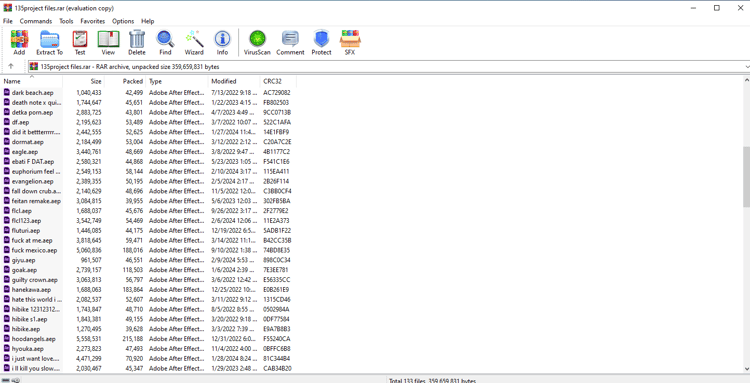Start VirusScan on the archive

(257, 43)
